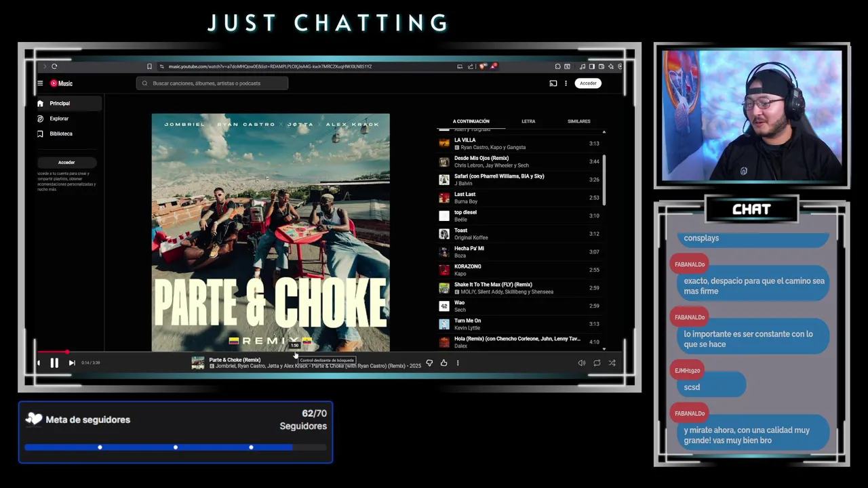The image size is (868, 488).
Task: Click LA VILLA queue thumbnail
Action: pyautogui.click(x=444, y=144)
